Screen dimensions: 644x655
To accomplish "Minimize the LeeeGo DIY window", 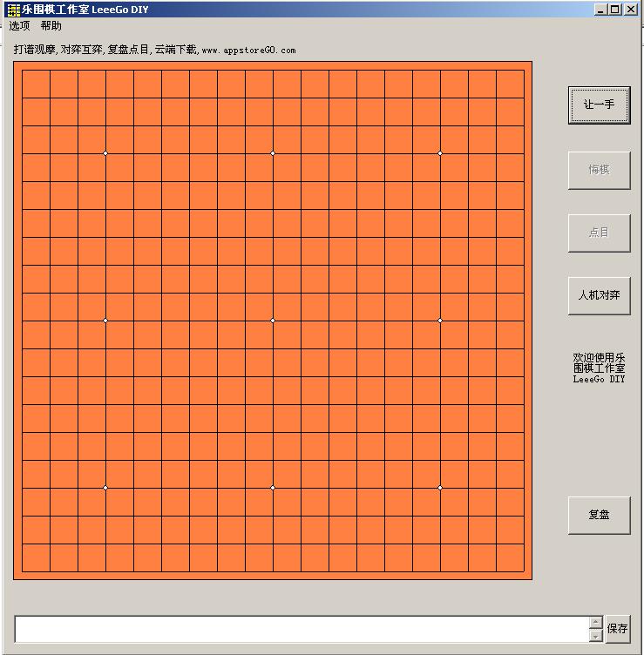I will pyautogui.click(x=600, y=10).
